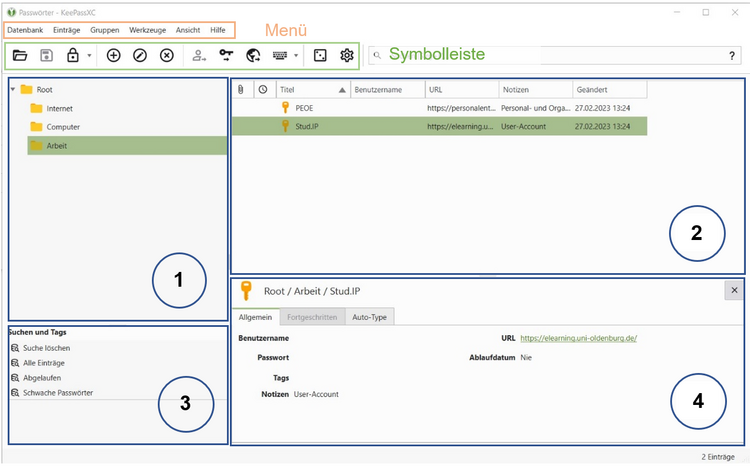Focus the search input field
This screenshot has height=467, width=750.
555,56
